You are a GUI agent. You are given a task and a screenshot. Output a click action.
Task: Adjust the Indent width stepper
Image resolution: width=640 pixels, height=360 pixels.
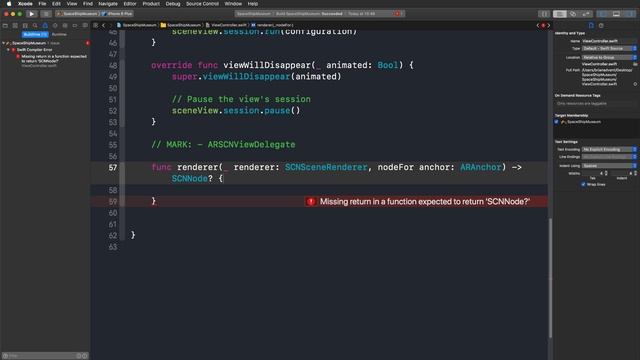pyautogui.click(x=635, y=173)
